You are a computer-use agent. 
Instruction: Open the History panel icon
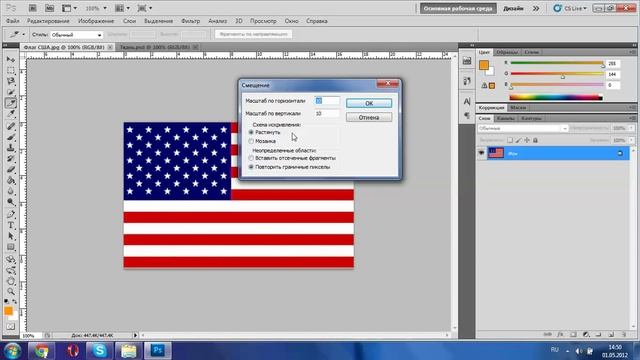point(467,81)
